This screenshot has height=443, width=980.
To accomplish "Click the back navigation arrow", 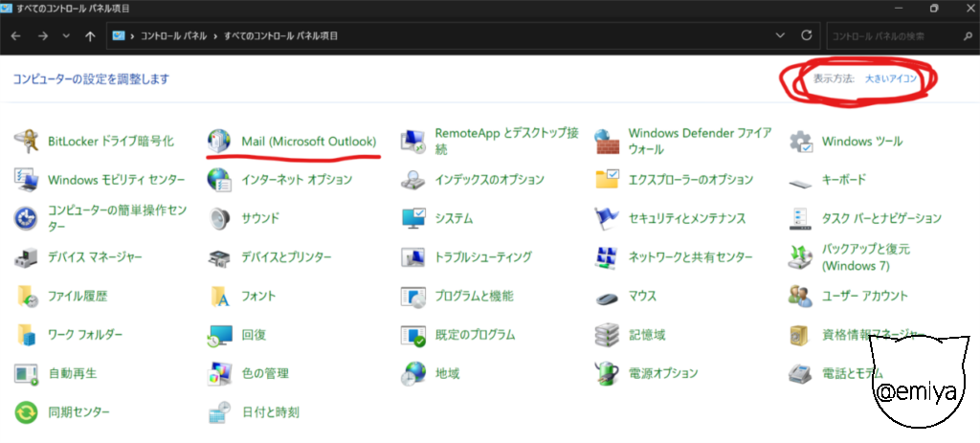I will [16, 35].
